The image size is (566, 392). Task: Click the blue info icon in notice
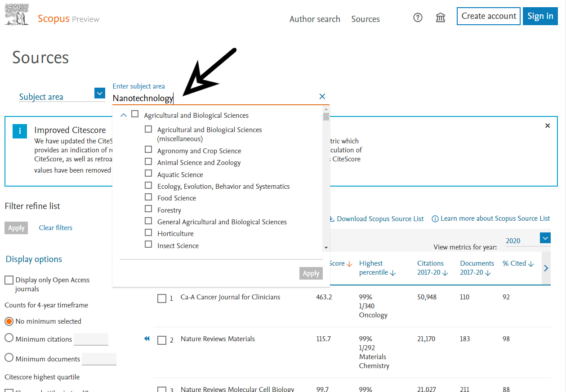pos(20,131)
